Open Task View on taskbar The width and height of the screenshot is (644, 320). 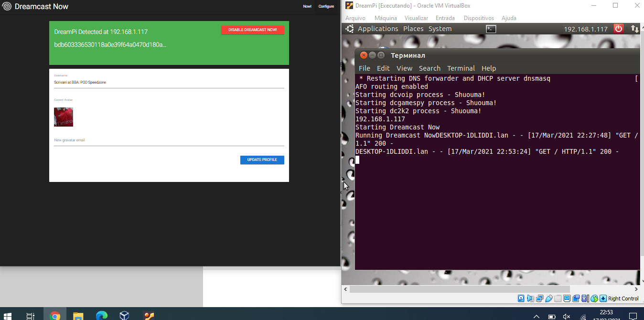point(31,316)
